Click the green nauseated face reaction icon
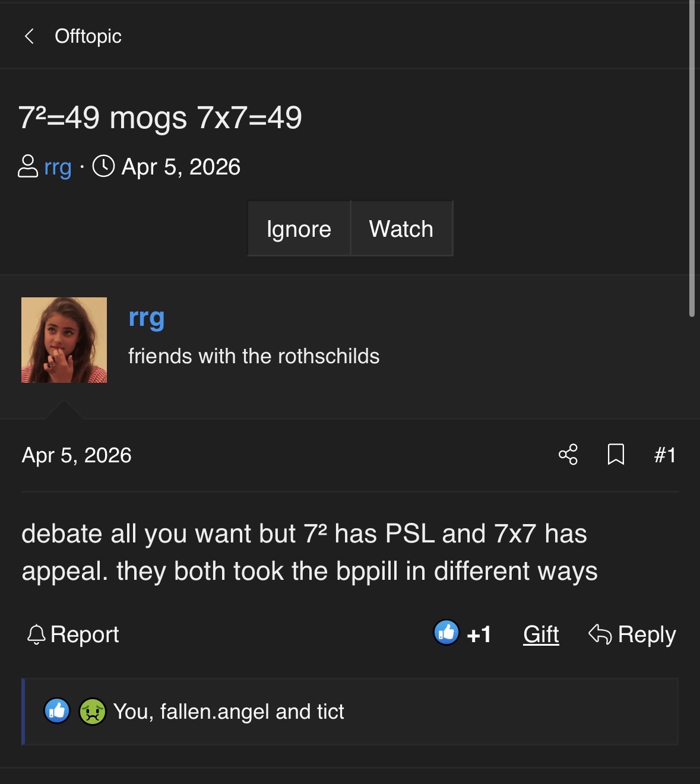 (93, 711)
